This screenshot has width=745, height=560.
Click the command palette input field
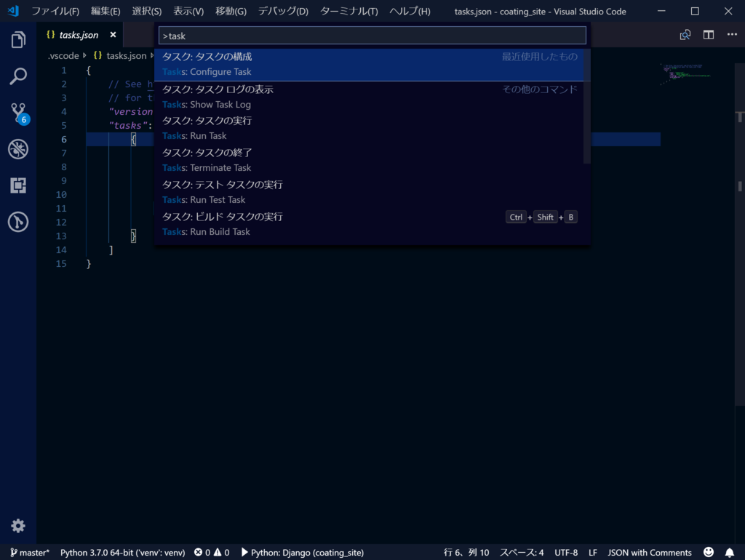372,36
